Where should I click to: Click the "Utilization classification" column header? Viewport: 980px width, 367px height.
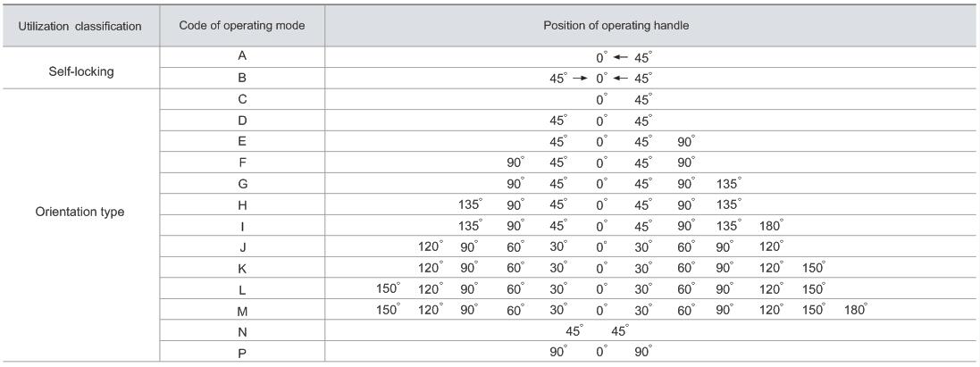[x=80, y=26]
